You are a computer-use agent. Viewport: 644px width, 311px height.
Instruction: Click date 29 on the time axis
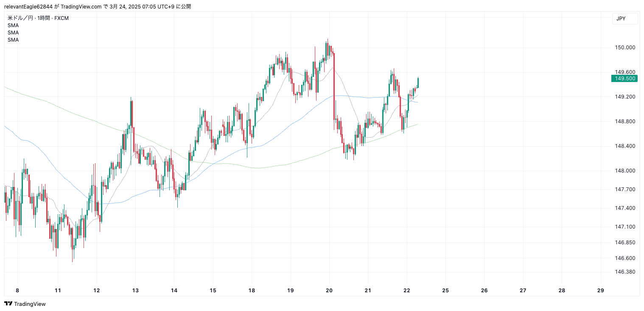601,291
